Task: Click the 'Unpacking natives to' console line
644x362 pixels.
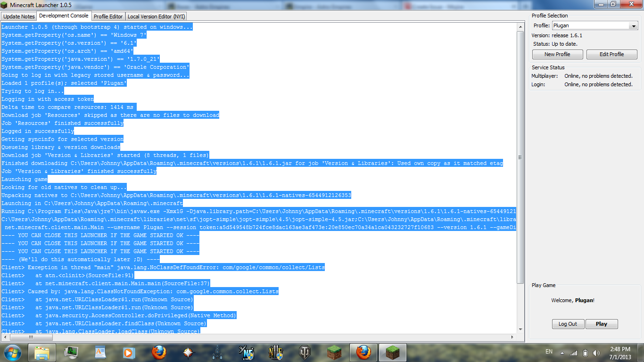Action: point(176,195)
